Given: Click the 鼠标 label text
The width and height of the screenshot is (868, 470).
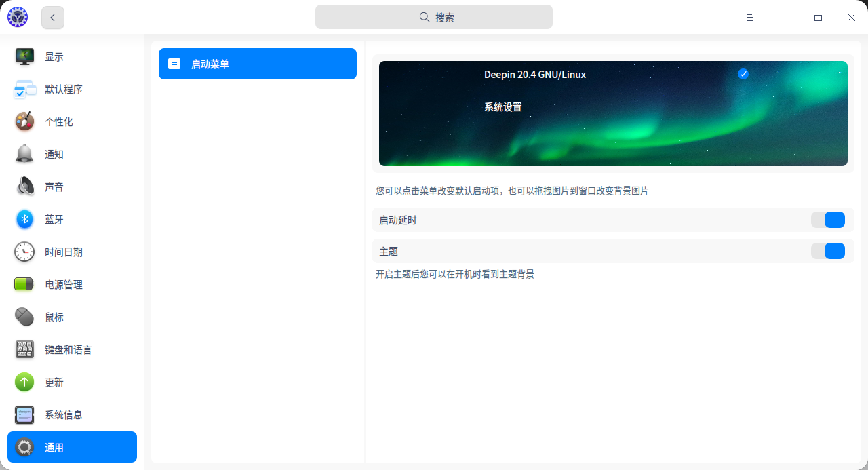Looking at the screenshot, I should click(x=54, y=317).
